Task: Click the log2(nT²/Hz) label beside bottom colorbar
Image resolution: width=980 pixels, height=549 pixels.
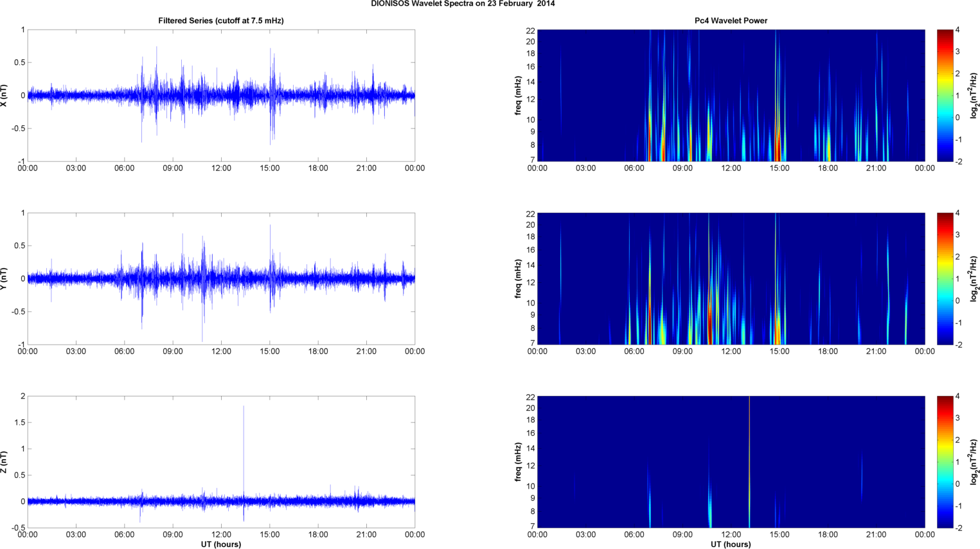Action: click(974, 462)
